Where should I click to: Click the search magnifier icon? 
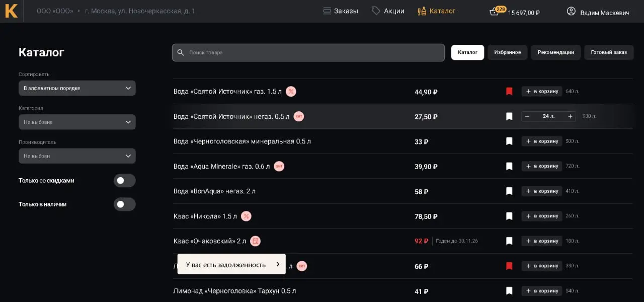pos(181,52)
